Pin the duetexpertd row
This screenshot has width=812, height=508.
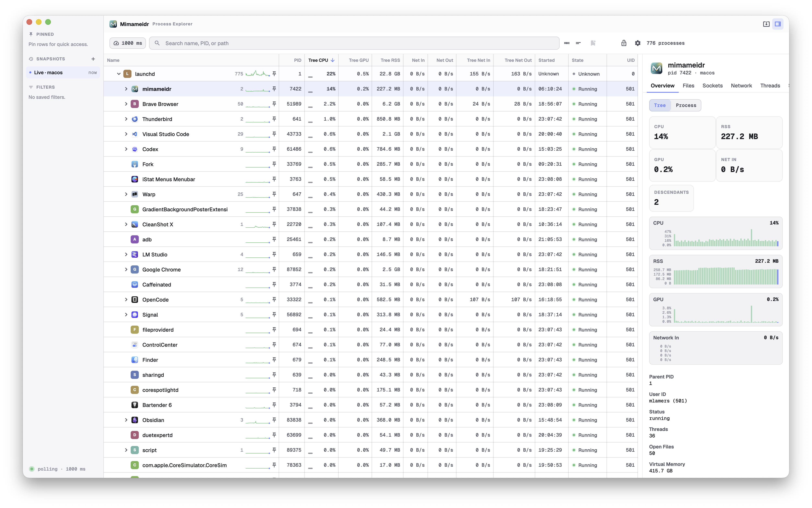pyautogui.click(x=274, y=435)
